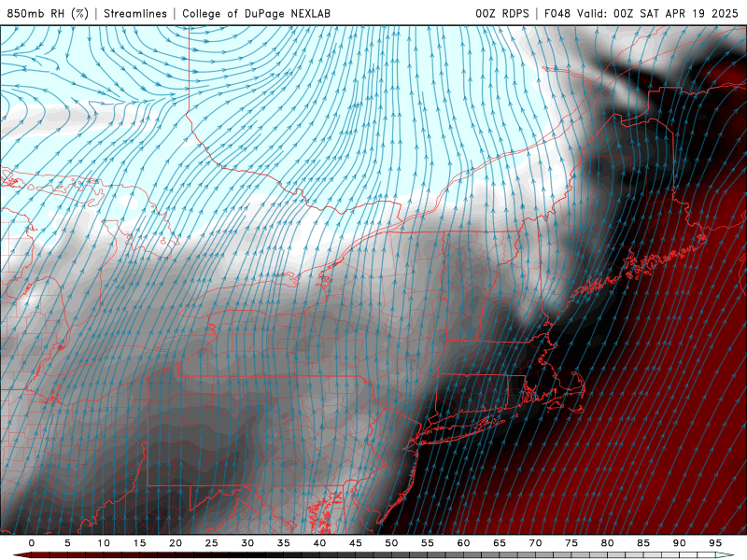Click the "Streamlines" header label

(x=135, y=13)
